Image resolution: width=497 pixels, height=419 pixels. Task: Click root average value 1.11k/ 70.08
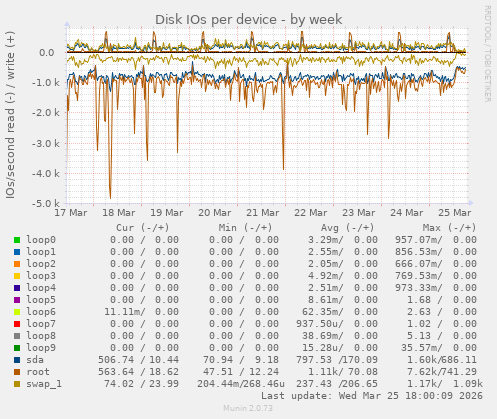click(x=343, y=372)
